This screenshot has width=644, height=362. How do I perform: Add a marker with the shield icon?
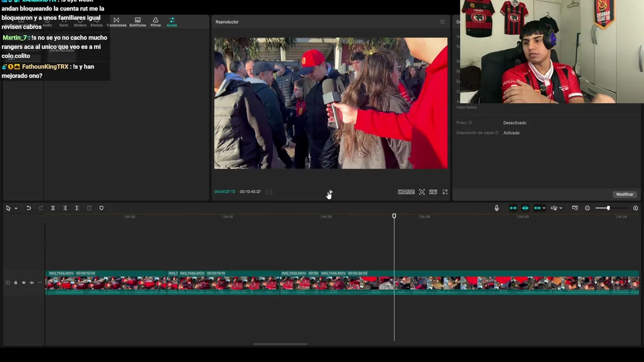[x=101, y=208]
